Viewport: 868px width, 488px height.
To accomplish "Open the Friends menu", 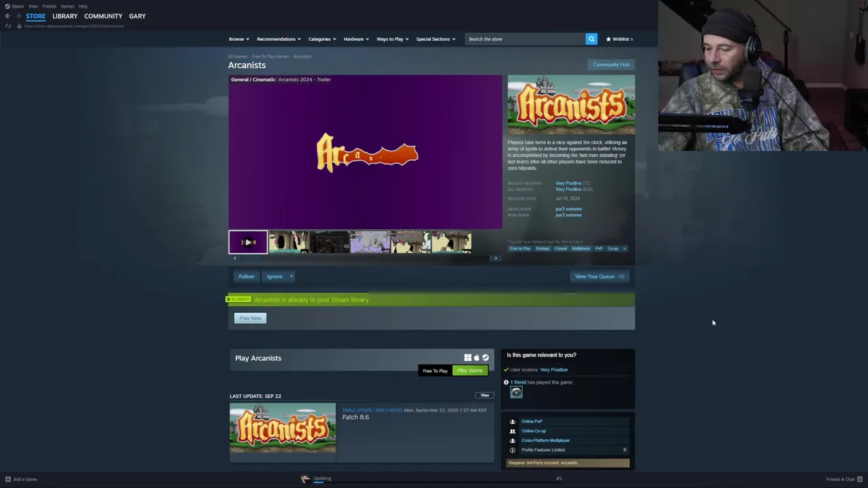I will 50,6.
